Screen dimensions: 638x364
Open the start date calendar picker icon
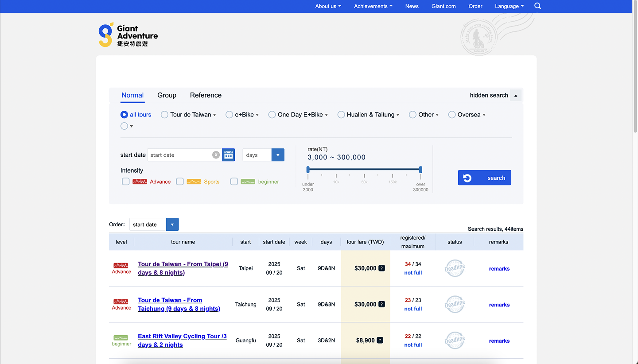click(228, 155)
